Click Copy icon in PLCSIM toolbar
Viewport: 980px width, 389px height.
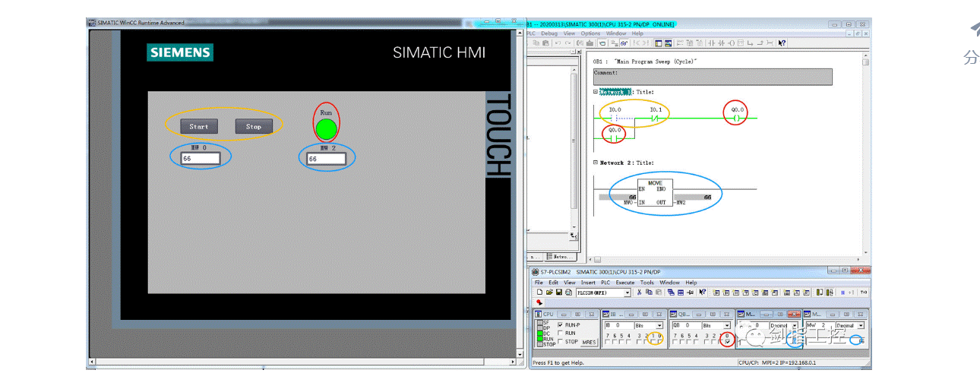(649, 293)
